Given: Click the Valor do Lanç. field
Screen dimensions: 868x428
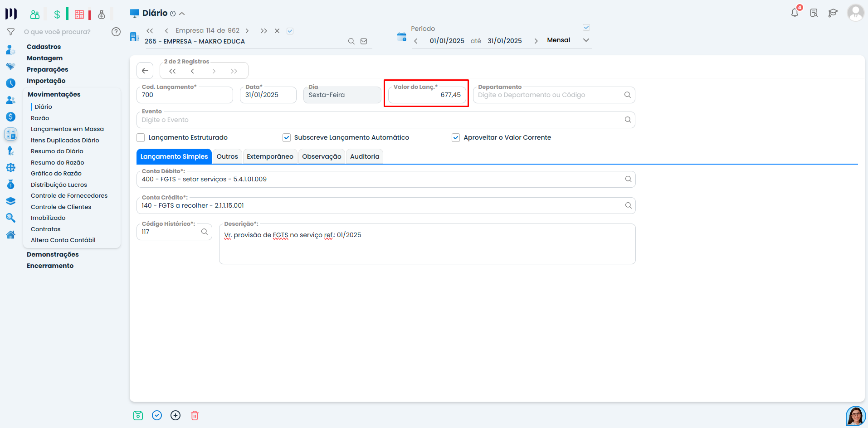Looking at the screenshot, I should (426, 95).
